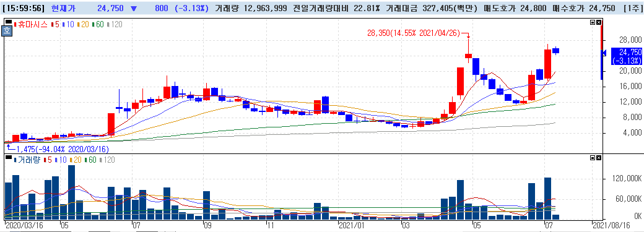The width and height of the screenshot is (644, 232).
Task: Maximize the price chart panel
Action: [593, 22]
